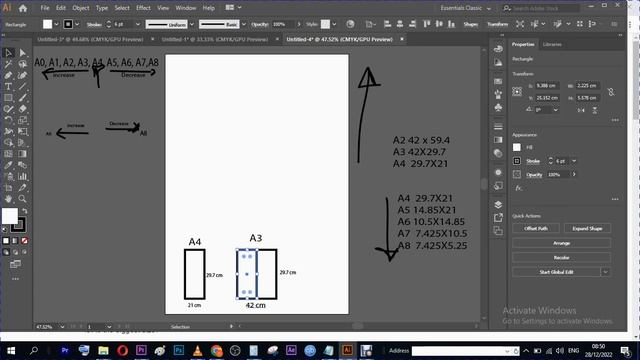
Task: Open the Uniform width profile dropdown
Action: 192,24
